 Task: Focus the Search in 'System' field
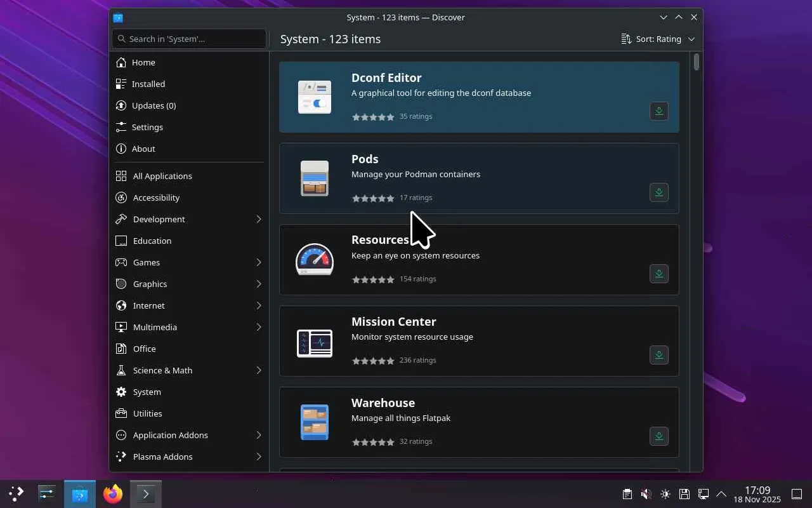coord(189,39)
